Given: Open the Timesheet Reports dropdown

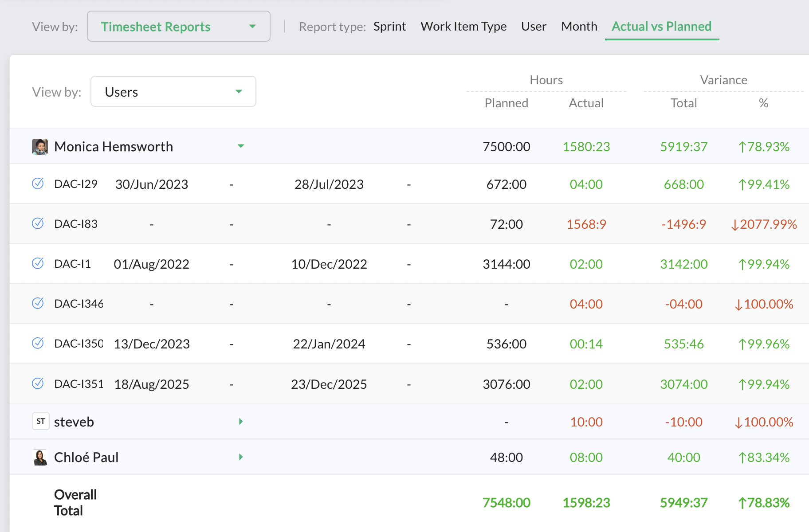Looking at the screenshot, I should pyautogui.click(x=178, y=27).
